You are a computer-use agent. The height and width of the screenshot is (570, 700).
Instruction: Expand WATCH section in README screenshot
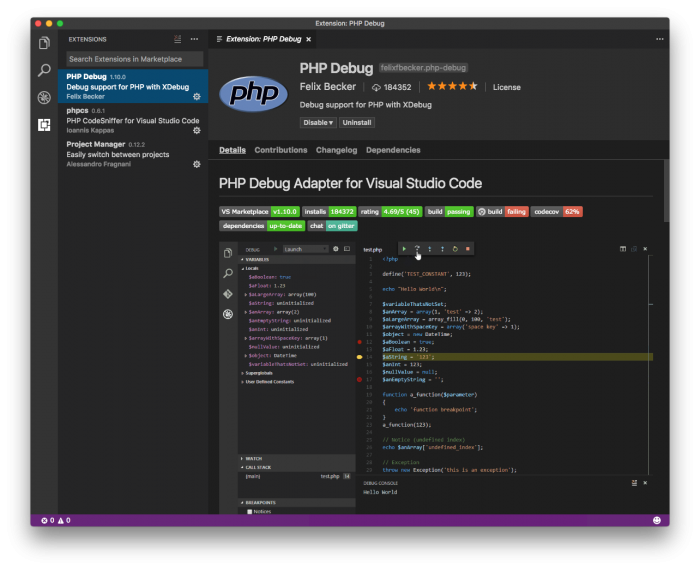[242, 459]
